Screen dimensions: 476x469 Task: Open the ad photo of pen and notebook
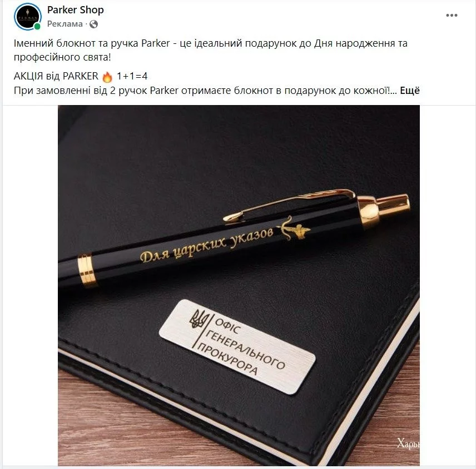tap(239, 285)
